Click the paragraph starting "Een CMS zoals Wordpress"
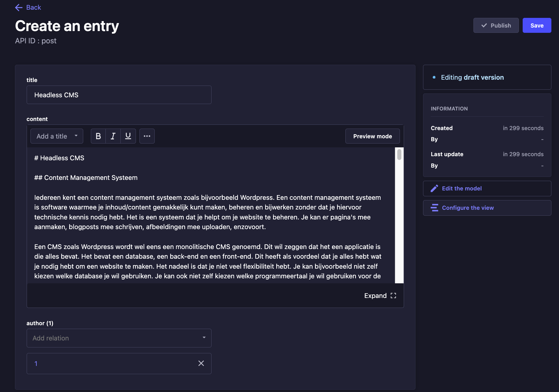 pyautogui.click(x=208, y=261)
